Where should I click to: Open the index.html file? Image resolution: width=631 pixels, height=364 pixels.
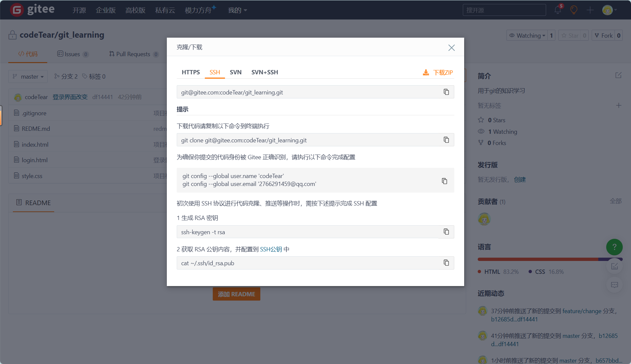35,144
